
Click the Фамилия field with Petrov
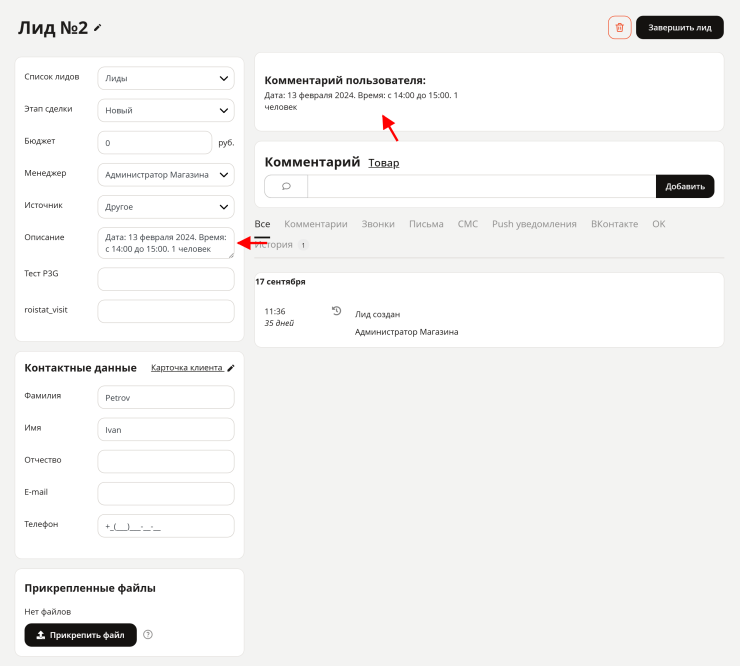[x=166, y=397]
